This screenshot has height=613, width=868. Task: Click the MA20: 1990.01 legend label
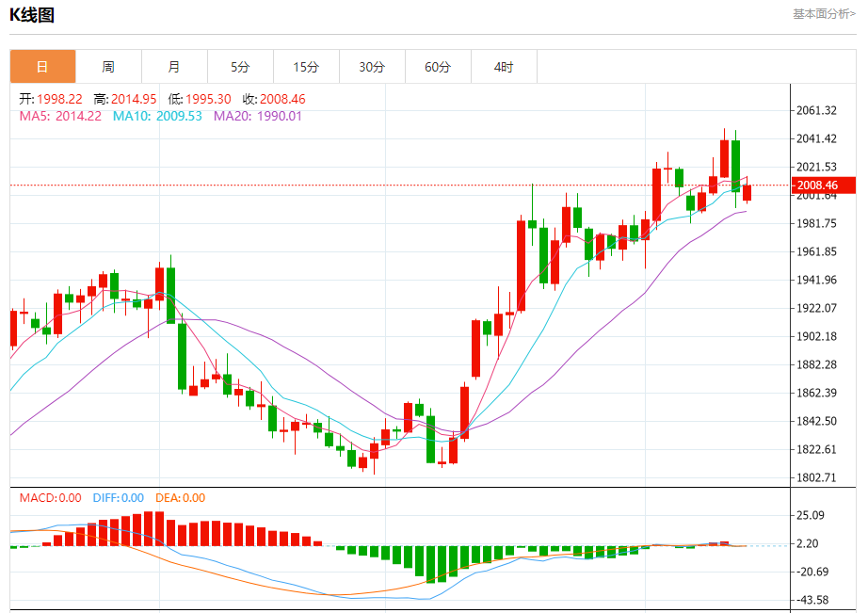(x=258, y=116)
